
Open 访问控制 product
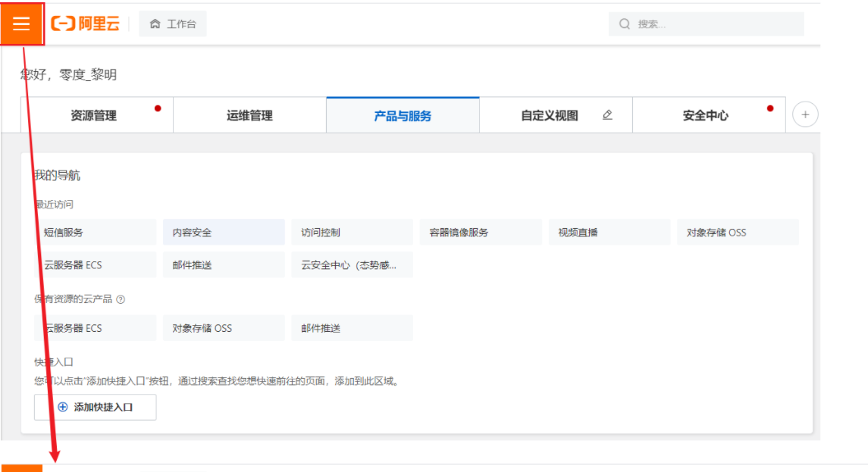tap(352, 233)
